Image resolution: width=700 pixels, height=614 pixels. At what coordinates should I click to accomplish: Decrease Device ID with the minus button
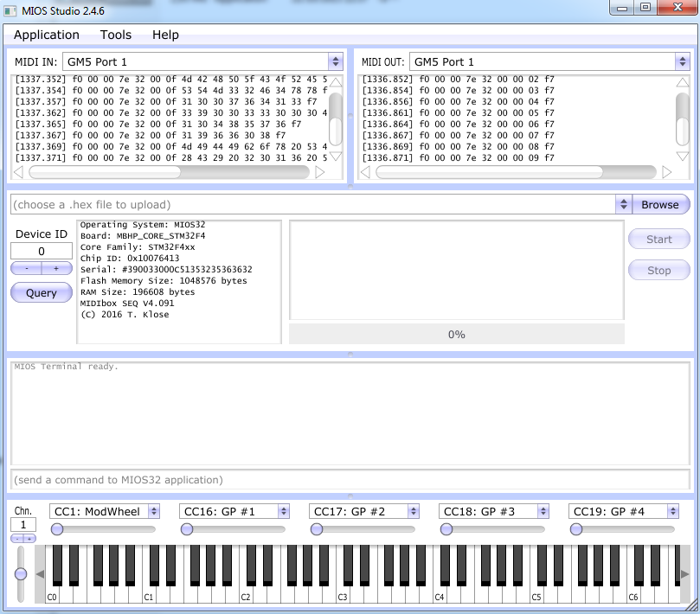click(26, 269)
